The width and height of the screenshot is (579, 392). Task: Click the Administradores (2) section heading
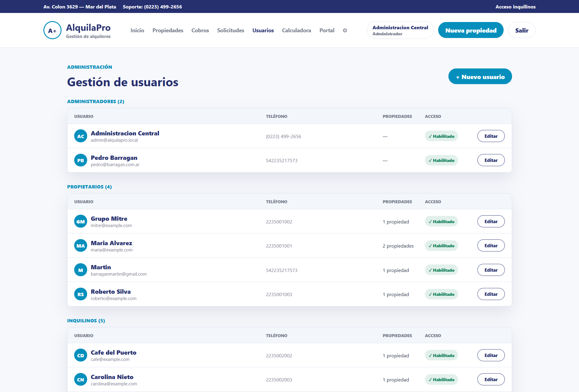click(96, 101)
